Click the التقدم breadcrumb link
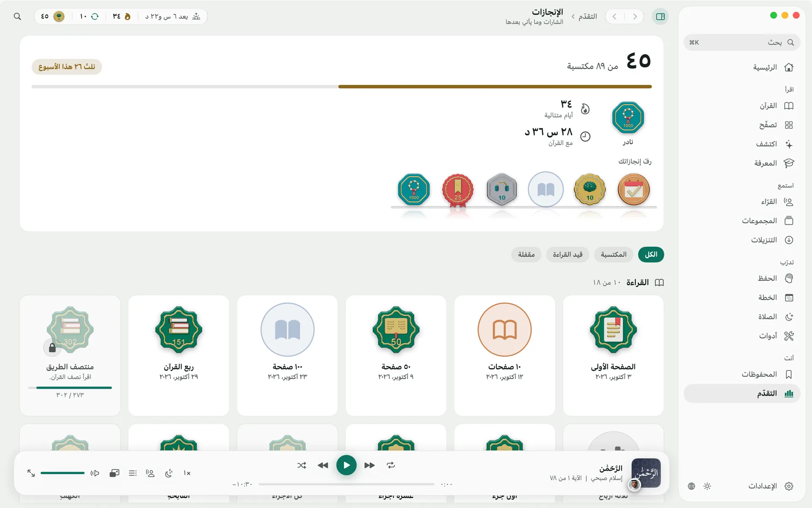The height and width of the screenshot is (508, 812). coord(587,17)
